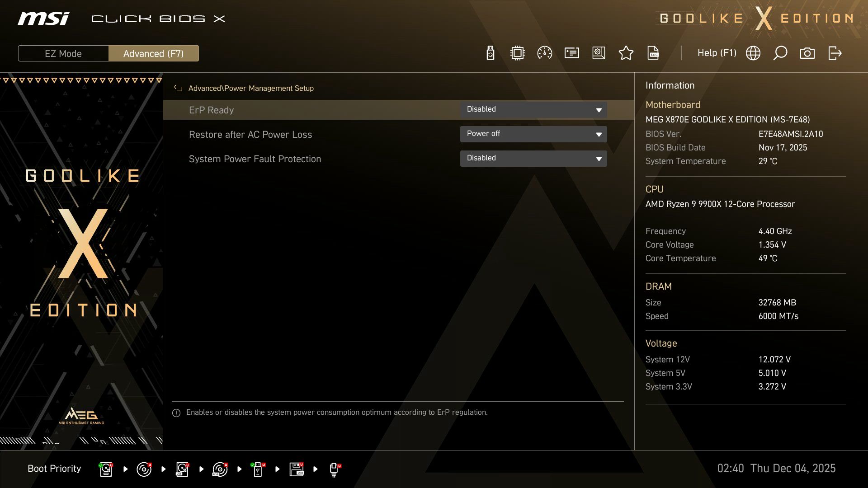
Task: Select the hard disk in Boot Priority
Action: coord(105,469)
